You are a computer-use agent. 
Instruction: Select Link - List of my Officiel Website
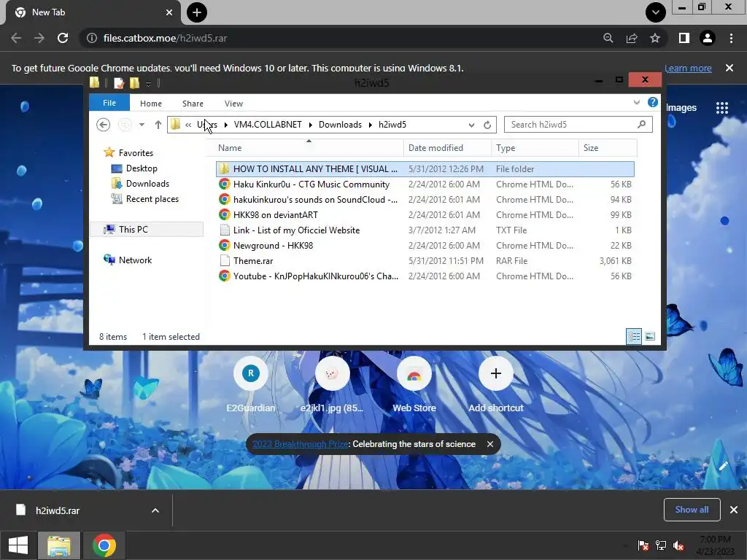click(425, 230)
